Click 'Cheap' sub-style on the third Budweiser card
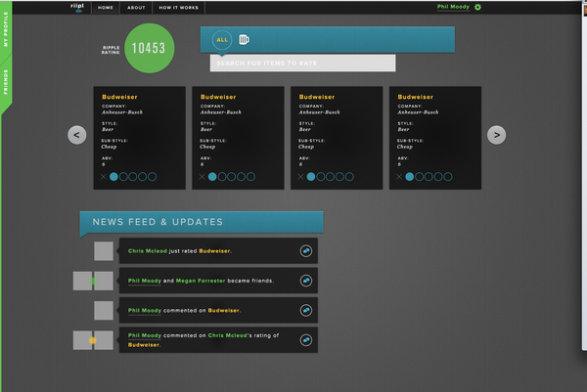This screenshot has height=392, width=587. [306, 147]
